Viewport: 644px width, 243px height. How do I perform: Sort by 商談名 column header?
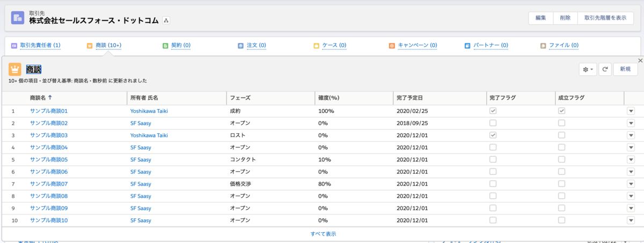point(41,98)
